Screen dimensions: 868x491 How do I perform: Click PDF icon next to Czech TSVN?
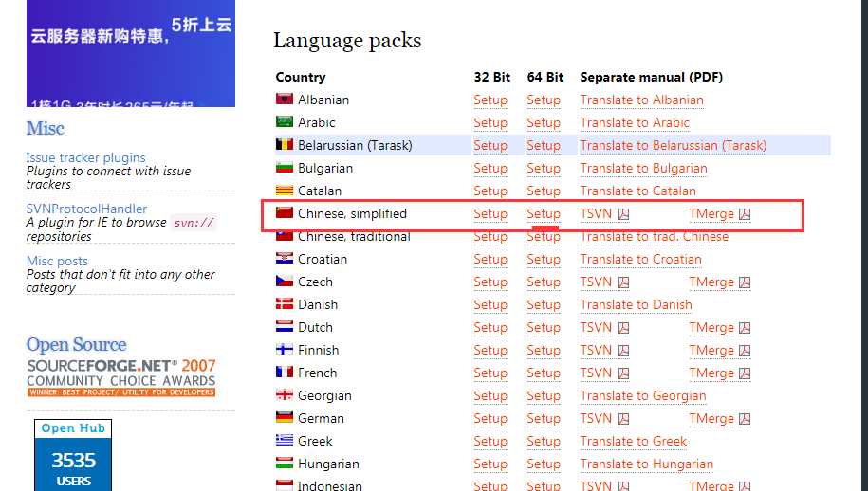tap(623, 282)
